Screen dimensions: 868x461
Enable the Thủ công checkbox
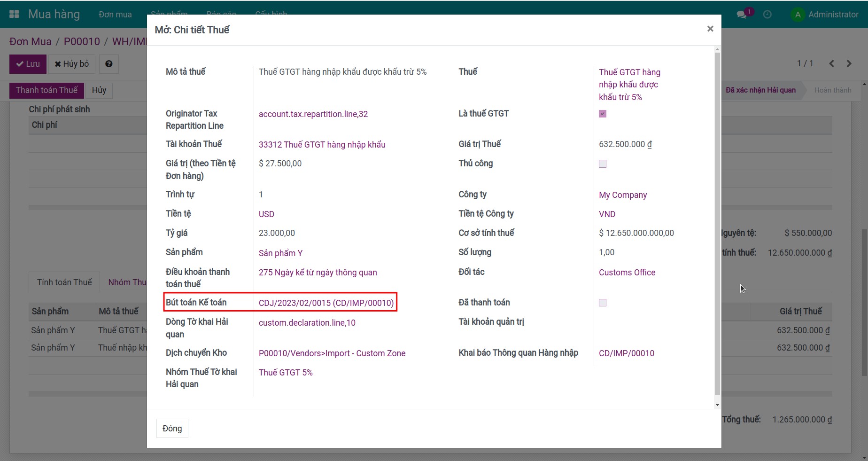603,164
